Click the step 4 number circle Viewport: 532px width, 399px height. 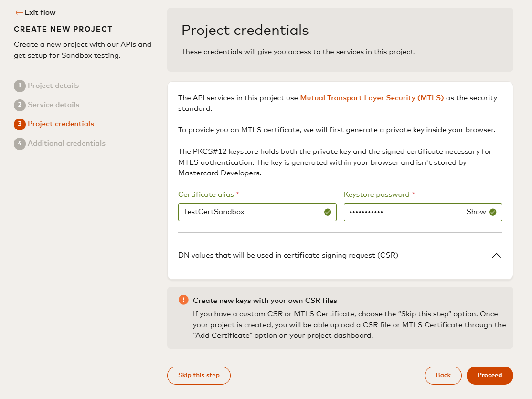(20, 143)
